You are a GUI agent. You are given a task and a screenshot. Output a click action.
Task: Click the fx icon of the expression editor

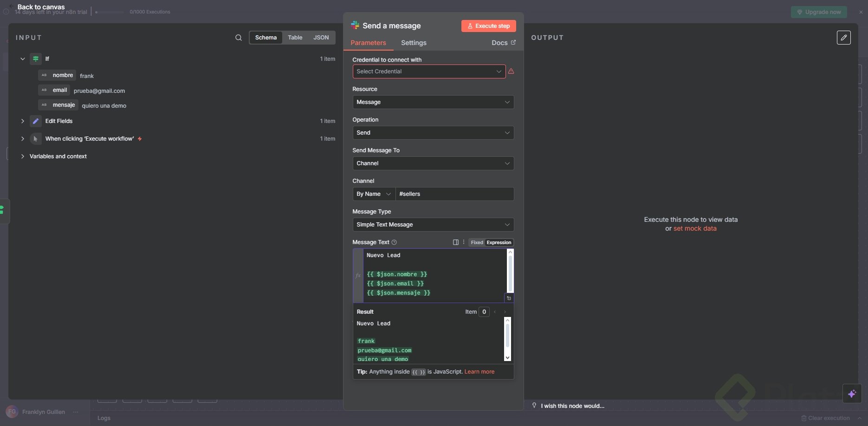click(x=358, y=276)
